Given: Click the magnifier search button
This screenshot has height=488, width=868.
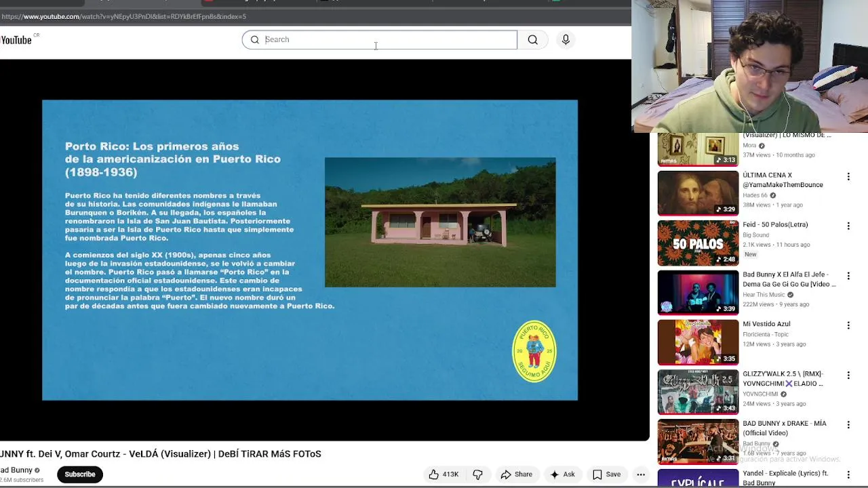Looking at the screenshot, I should pyautogui.click(x=533, y=40).
